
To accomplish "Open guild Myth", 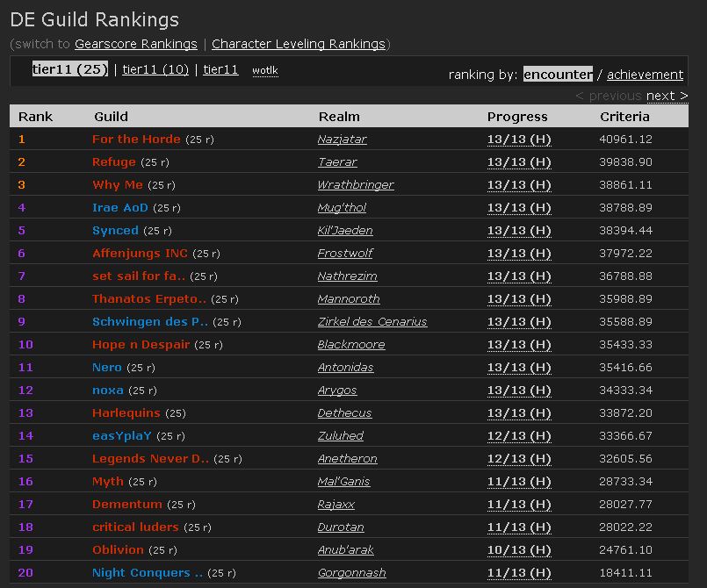I will (x=108, y=482).
